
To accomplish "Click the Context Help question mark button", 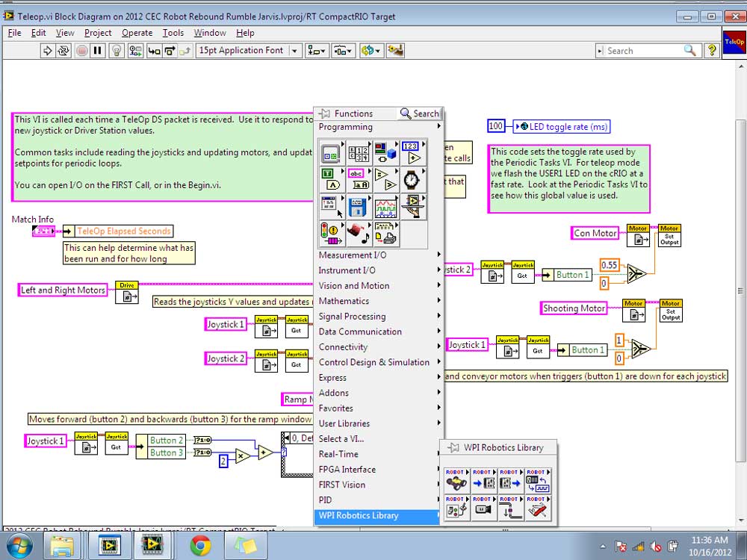I will pyautogui.click(x=712, y=51).
